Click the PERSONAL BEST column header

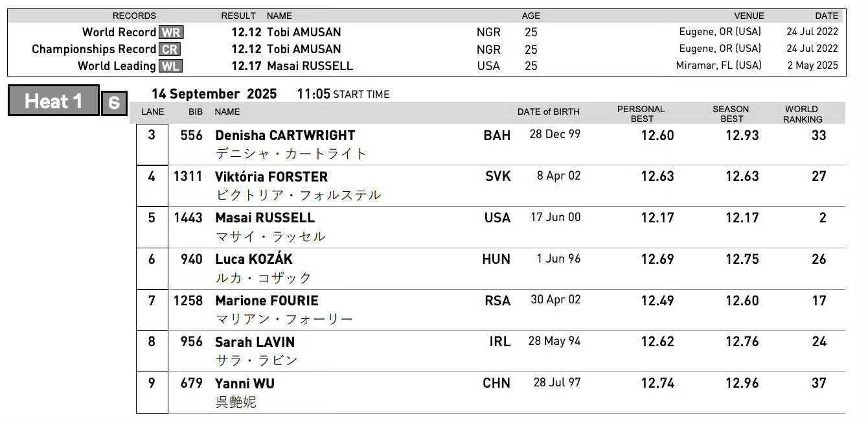point(641,114)
